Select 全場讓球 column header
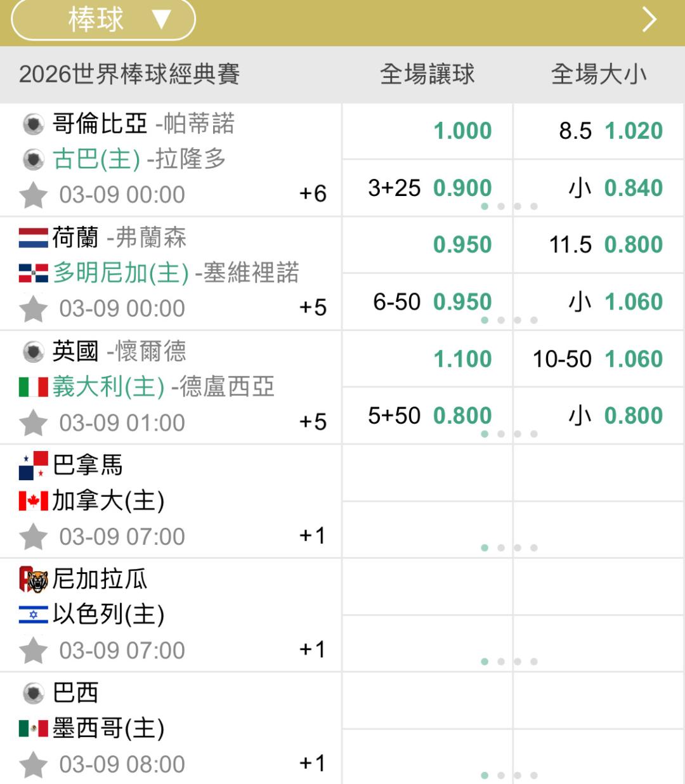685x784 pixels. 427,74
